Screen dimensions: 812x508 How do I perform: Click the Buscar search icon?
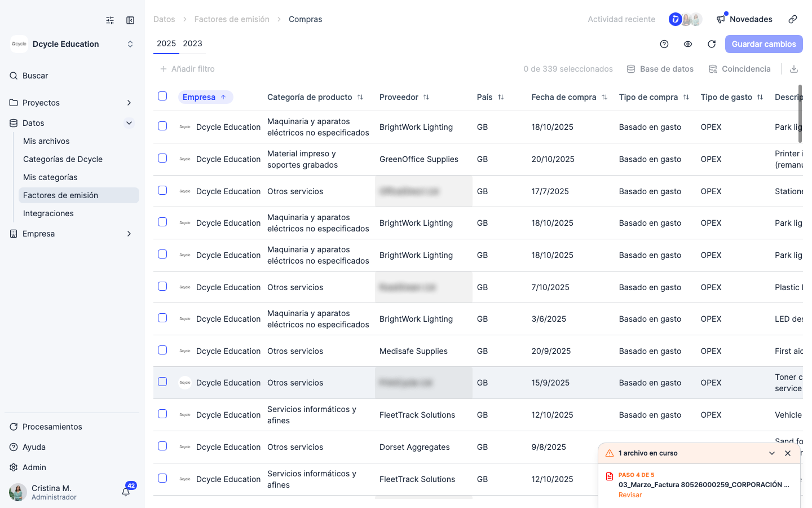[x=14, y=76]
